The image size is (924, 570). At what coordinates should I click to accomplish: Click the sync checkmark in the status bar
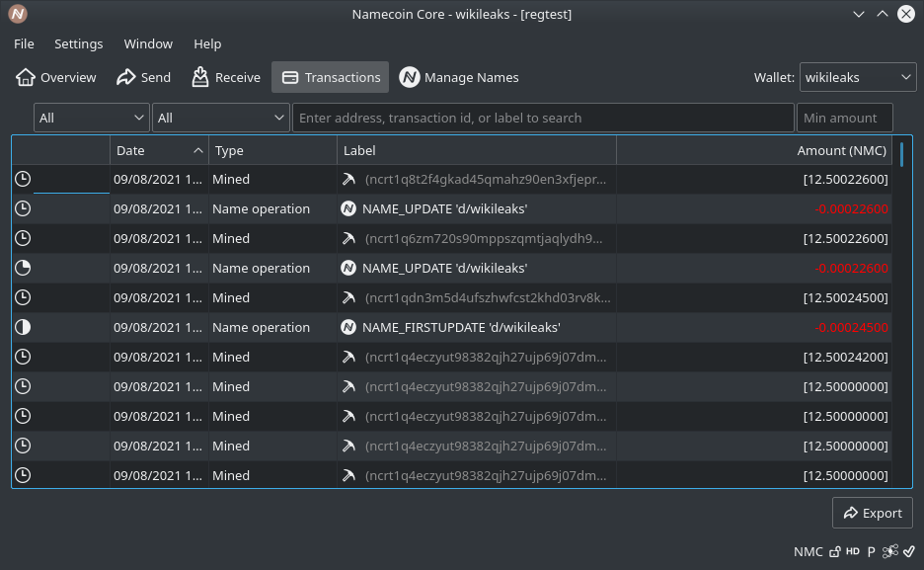pyautogui.click(x=908, y=551)
